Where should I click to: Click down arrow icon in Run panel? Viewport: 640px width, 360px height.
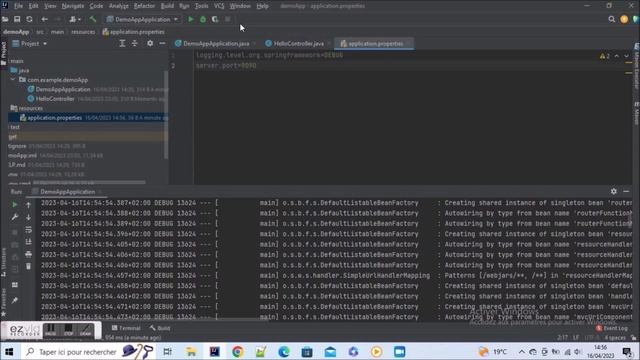tap(29, 217)
